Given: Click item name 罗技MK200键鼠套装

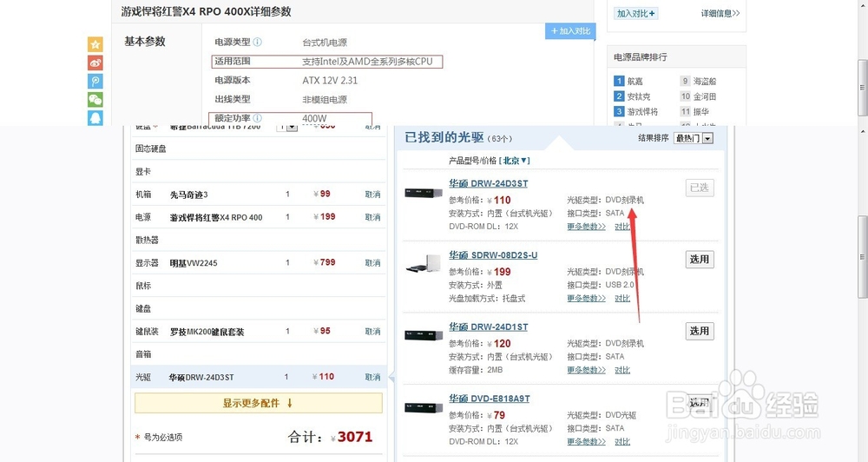Looking at the screenshot, I should (207, 332).
